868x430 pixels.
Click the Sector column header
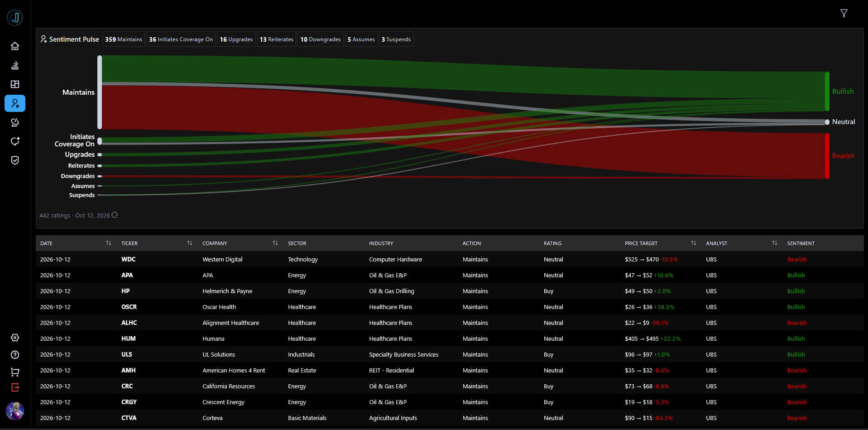(297, 243)
